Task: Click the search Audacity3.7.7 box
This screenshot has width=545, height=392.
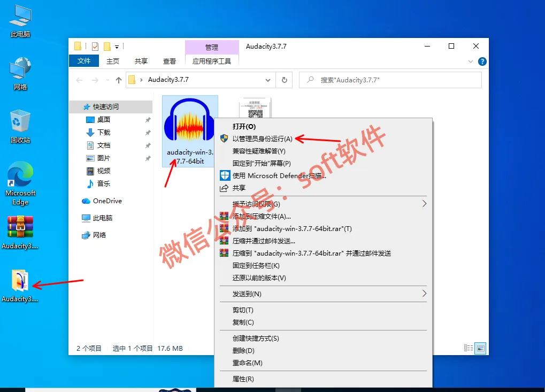Action: [x=390, y=80]
